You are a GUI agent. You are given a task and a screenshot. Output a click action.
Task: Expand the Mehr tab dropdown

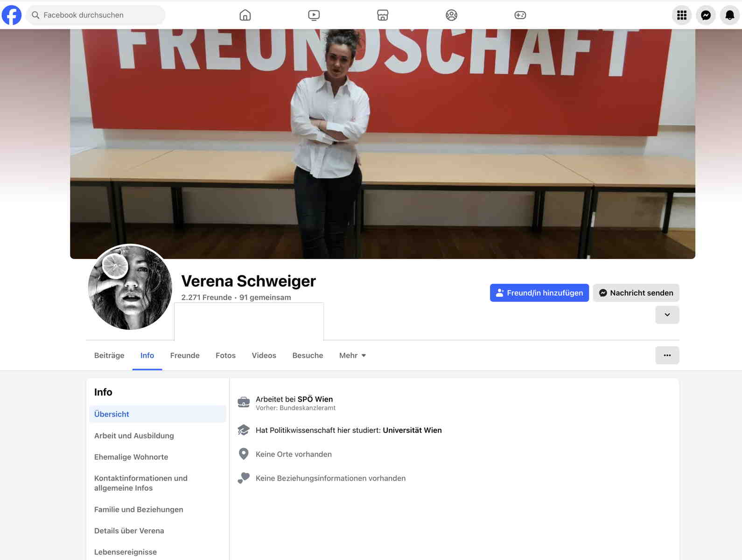coord(352,356)
